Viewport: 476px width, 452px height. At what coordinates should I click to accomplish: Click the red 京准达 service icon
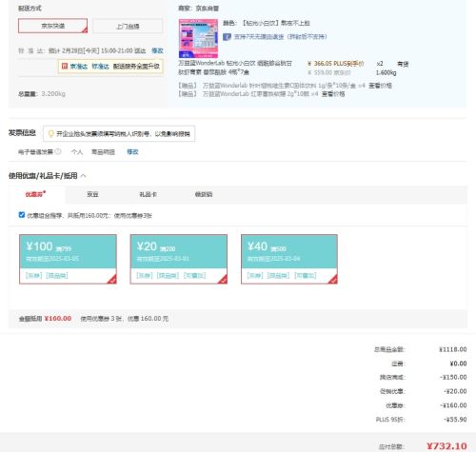click(65, 66)
